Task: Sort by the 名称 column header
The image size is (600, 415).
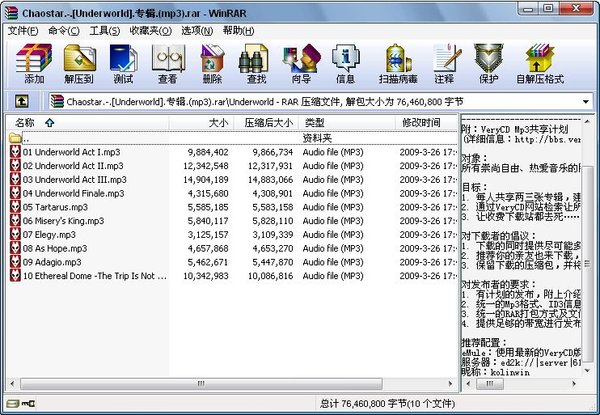Action: tap(88, 123)
